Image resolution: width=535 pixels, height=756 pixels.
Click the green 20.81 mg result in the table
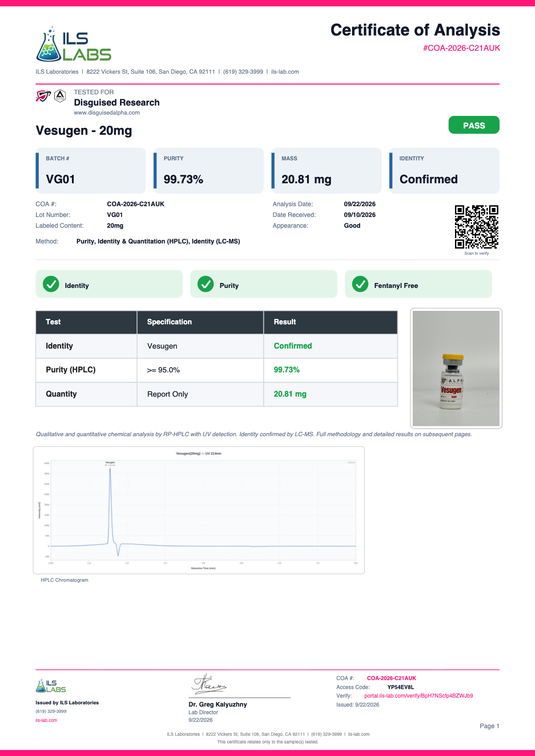point(290,394)
